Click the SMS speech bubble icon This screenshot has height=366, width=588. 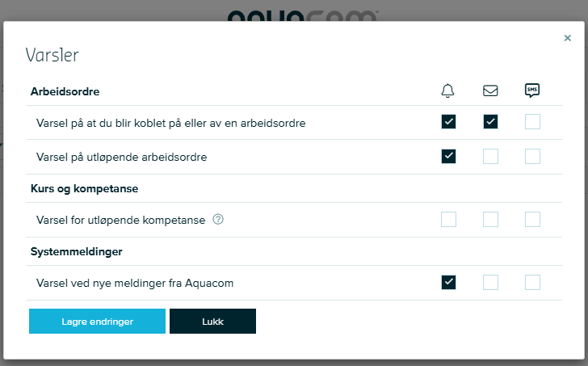click(532, 90)
